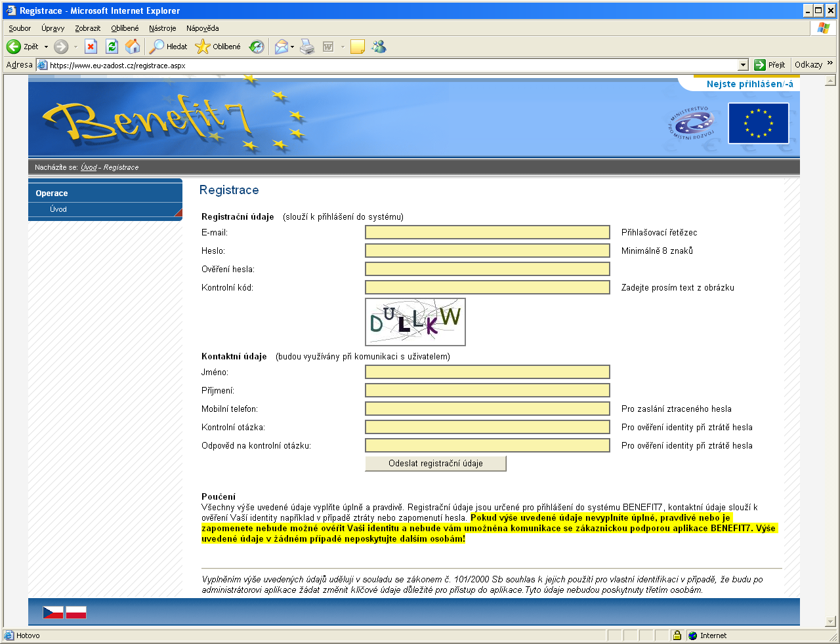Click the Benefit7 banner logo
Viewport: 840px width, 644px height.
pos(148,122)
